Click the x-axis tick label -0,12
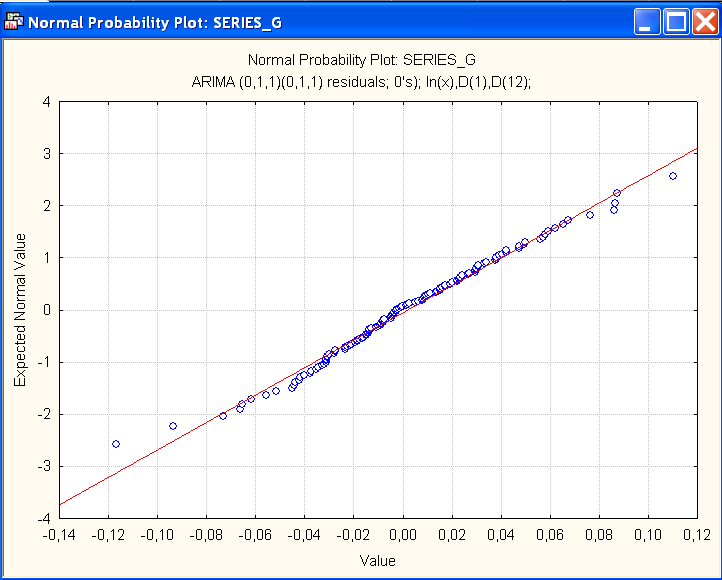722x580 pixels. click(x=108, y=535)
